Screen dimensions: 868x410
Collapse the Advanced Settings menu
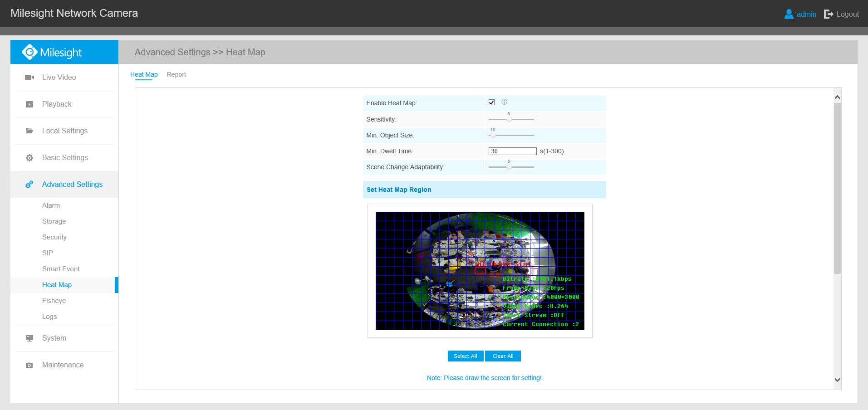pos(64,185)
